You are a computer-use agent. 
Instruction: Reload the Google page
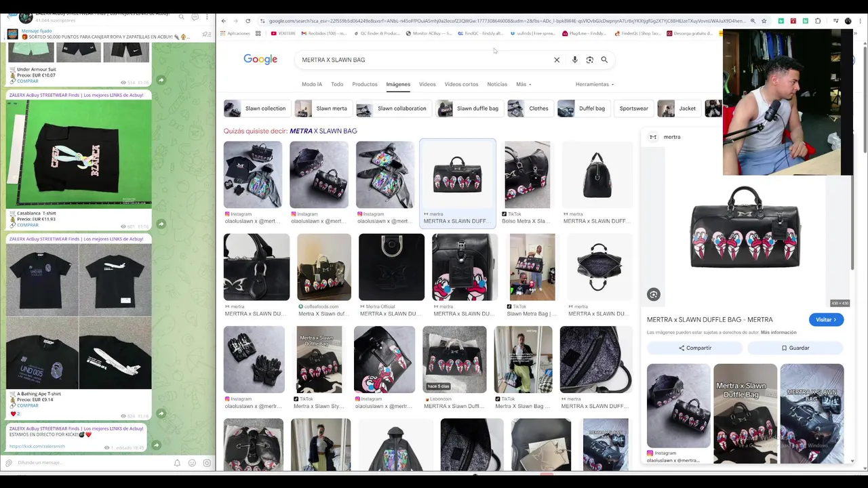[x=248, y=21]
